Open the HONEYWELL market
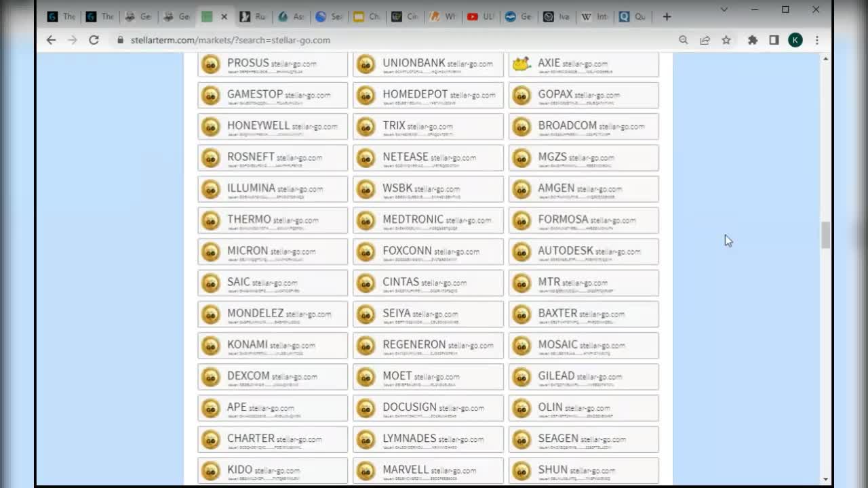 (x=273, y=127)
